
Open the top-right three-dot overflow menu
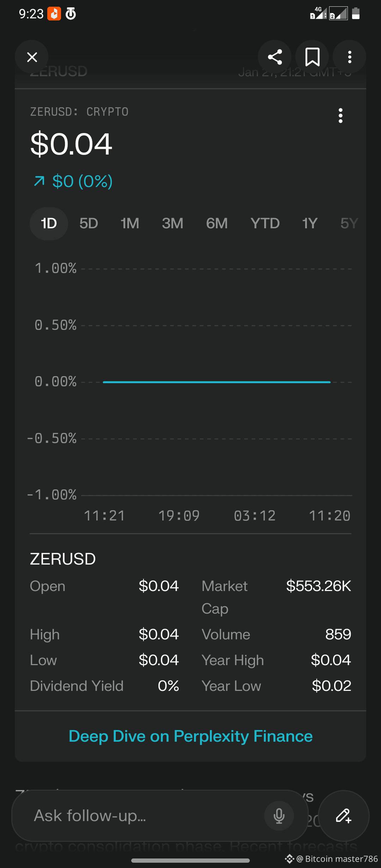pos(350,57)
